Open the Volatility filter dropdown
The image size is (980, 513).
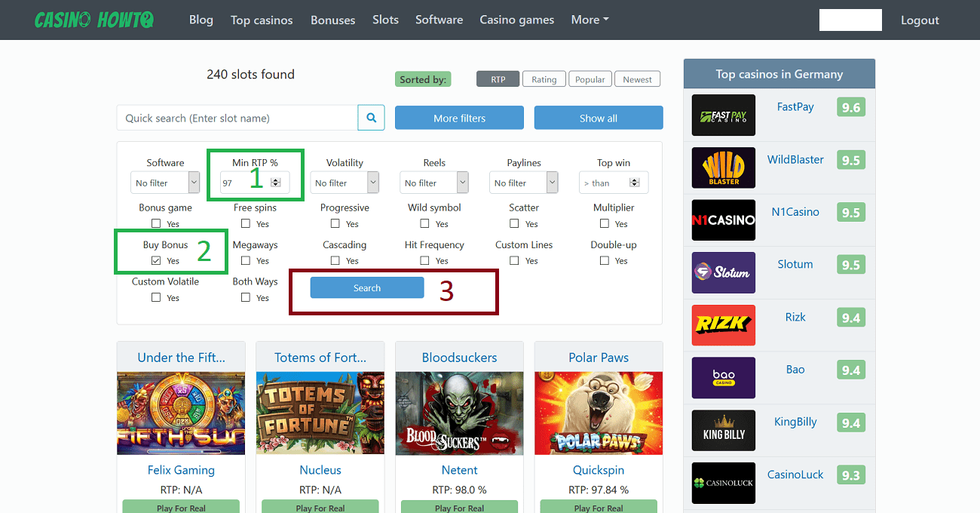coord(345,183)
